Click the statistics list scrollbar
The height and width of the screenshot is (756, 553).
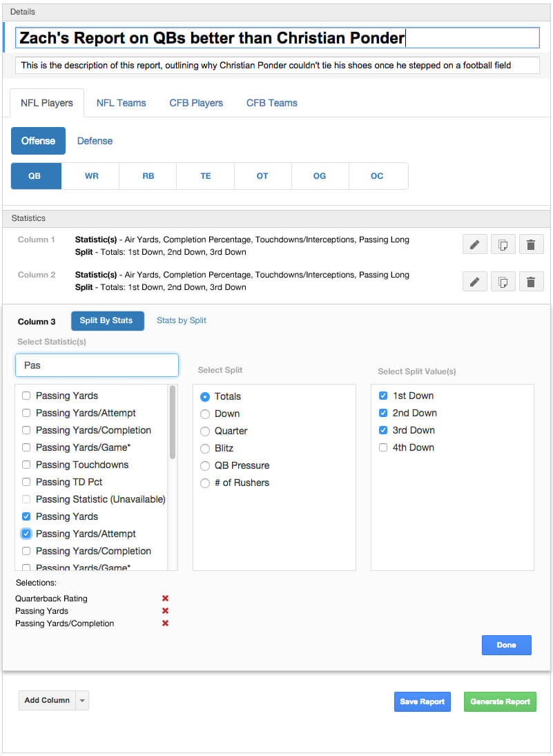[173, 423]
